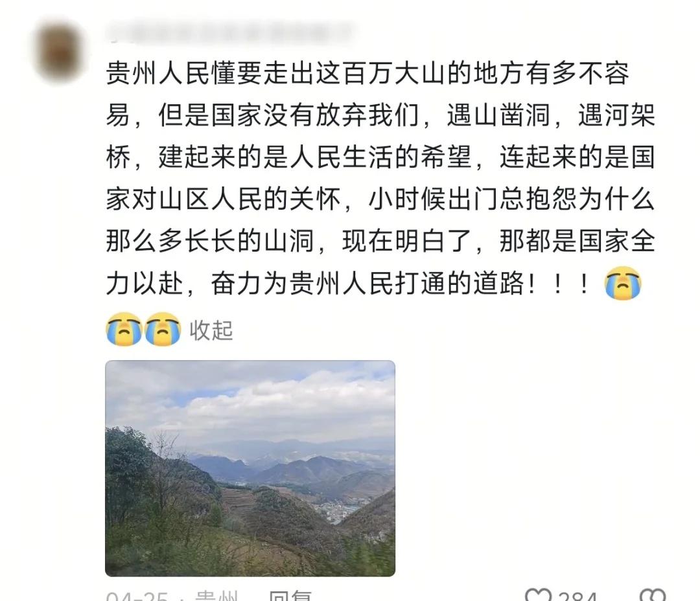The width and height of the screenshot is (700, 601).
Task: Tap the 04-25 date stamp
Action: point(137,596)
